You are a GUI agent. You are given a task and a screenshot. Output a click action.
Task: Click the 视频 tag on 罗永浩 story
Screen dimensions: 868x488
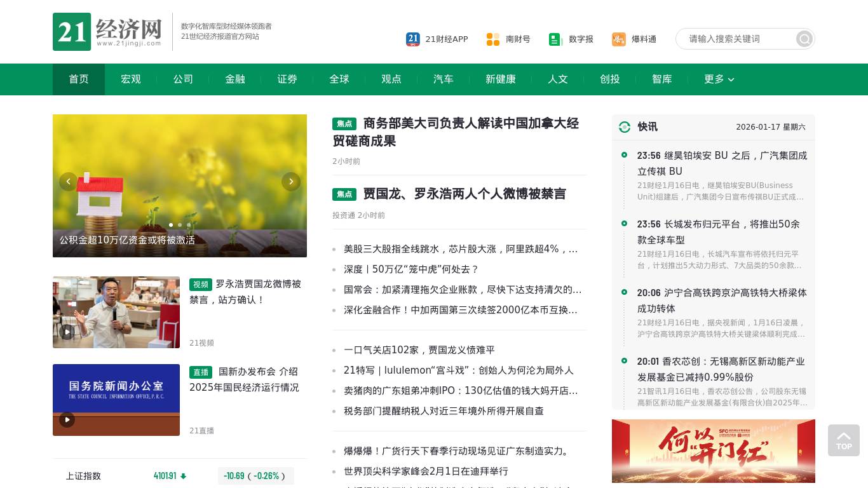201,285
